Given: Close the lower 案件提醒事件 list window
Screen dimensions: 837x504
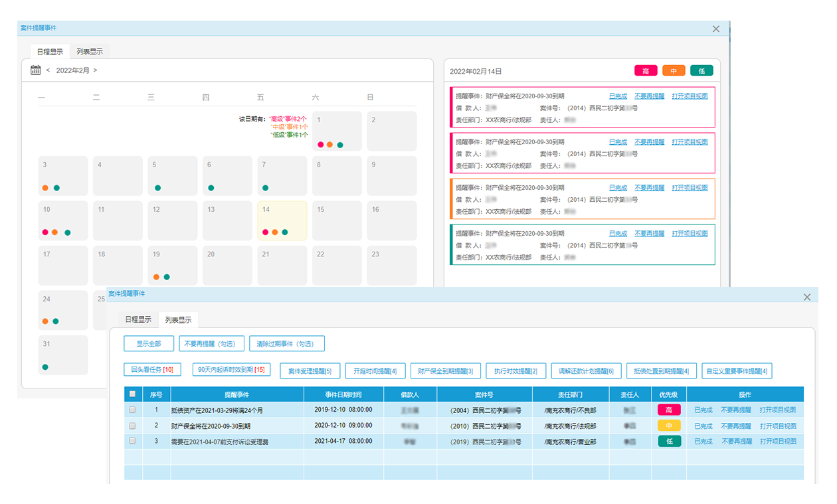Looking at the screenshot, I should (x=807, y=297).
